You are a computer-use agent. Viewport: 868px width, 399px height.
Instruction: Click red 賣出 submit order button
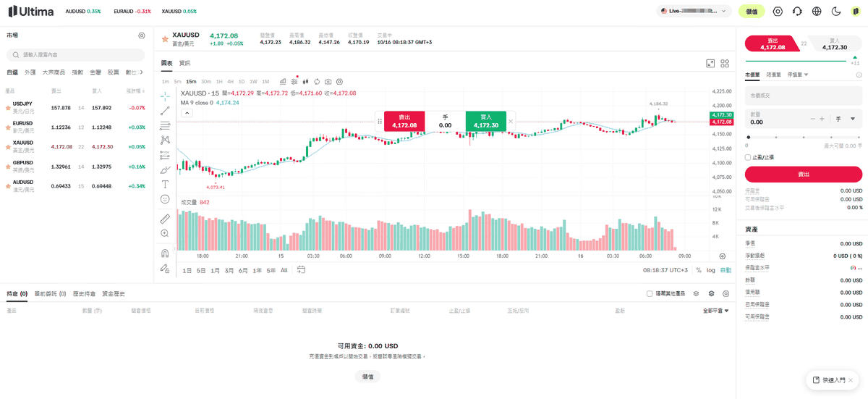804,175
